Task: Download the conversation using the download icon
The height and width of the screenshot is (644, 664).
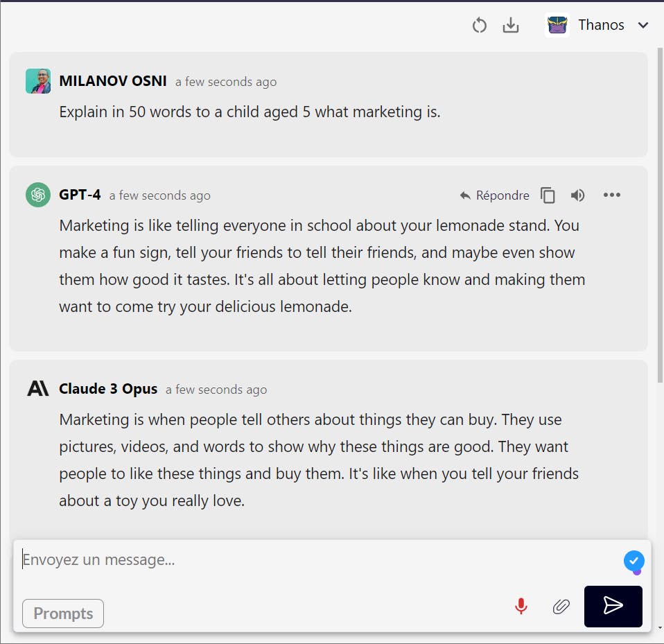Action: coord(511,26)
